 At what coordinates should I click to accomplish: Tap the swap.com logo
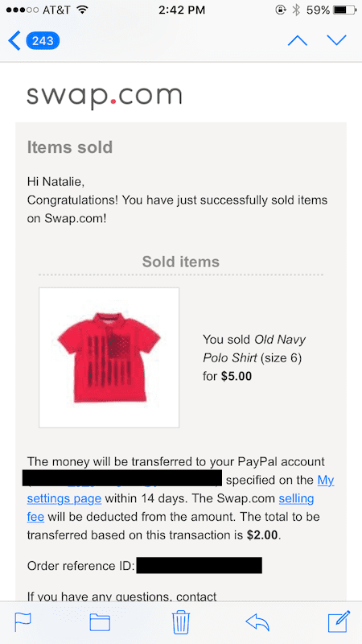point(105,97)
